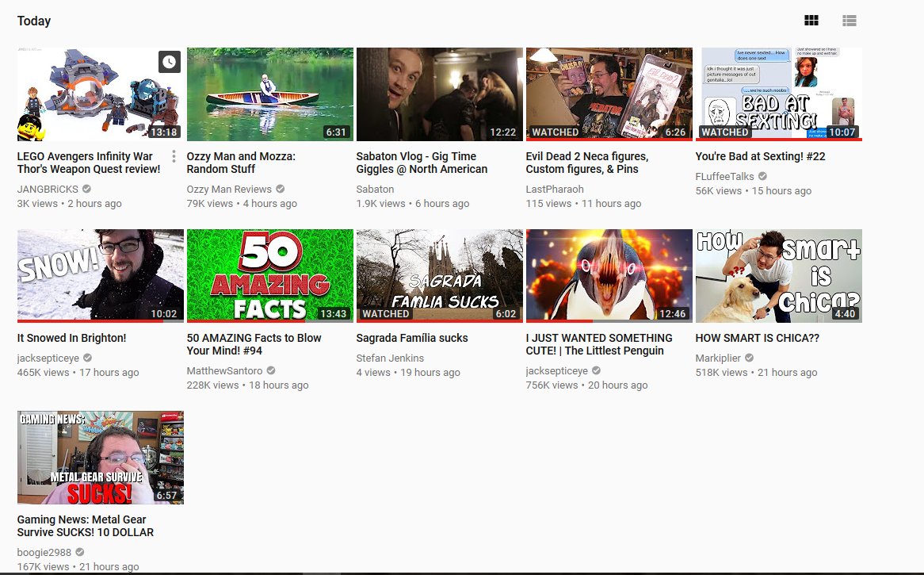Visit boogie2988 channel
Screen dimensions: 924x575
44,552
